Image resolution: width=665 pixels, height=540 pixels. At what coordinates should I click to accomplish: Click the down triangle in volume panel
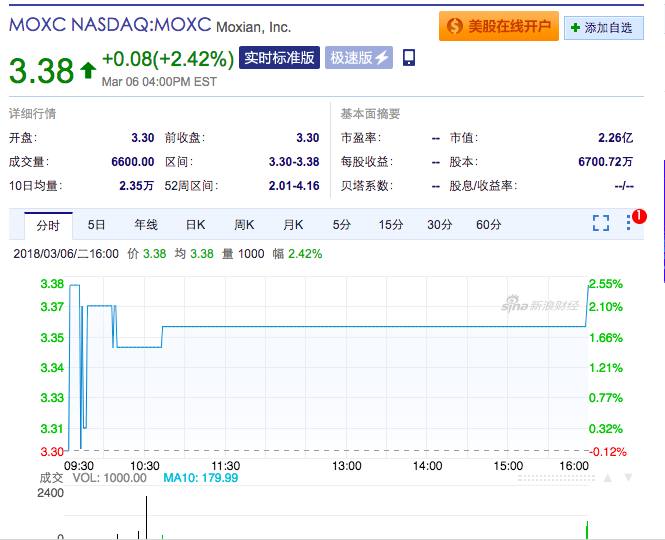coord(629,478)
